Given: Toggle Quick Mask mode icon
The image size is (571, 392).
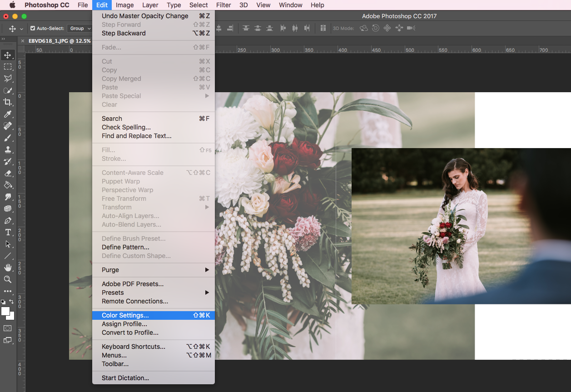Looking at the screenshot, I should pos(8,328).
